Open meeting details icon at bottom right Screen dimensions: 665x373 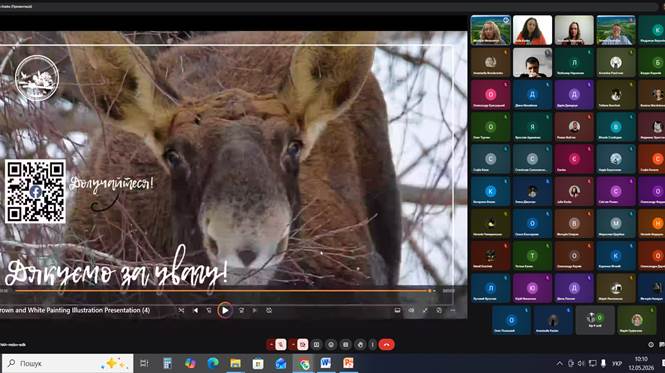click(651, 345)
